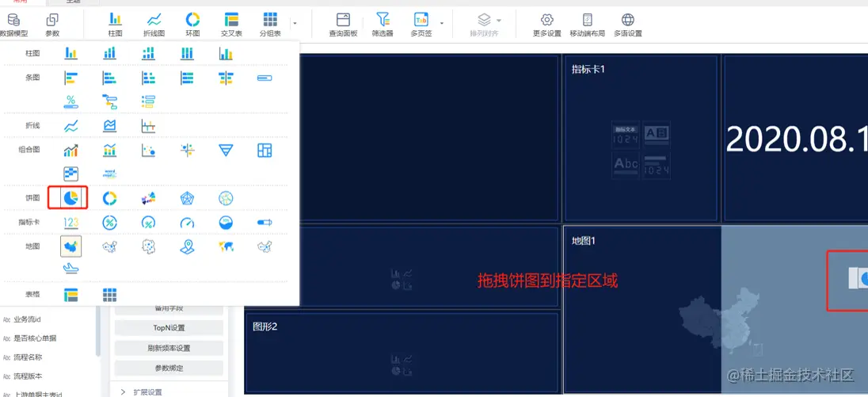868x397 pixels.
Task: Click the 2020.08 date text widget
Action: click(797, 138)
